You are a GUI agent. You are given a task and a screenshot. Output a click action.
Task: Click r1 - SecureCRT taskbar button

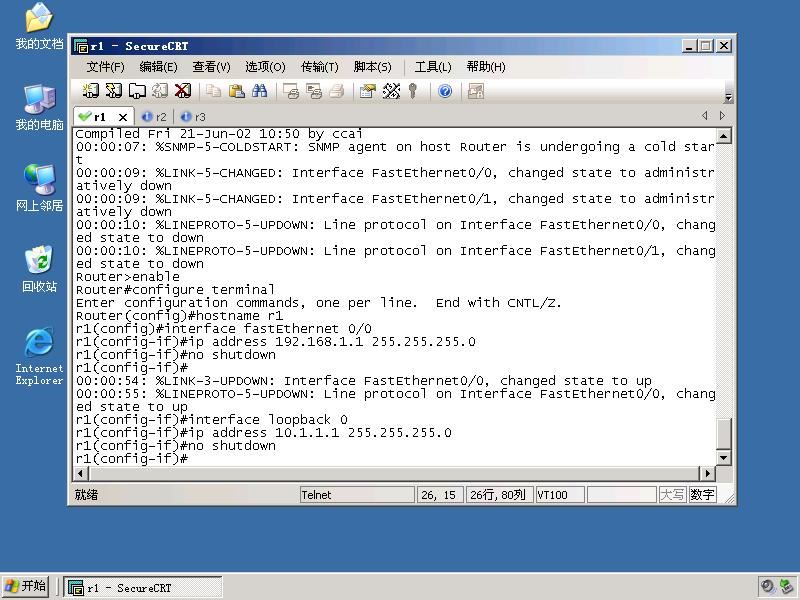[143, 588]
